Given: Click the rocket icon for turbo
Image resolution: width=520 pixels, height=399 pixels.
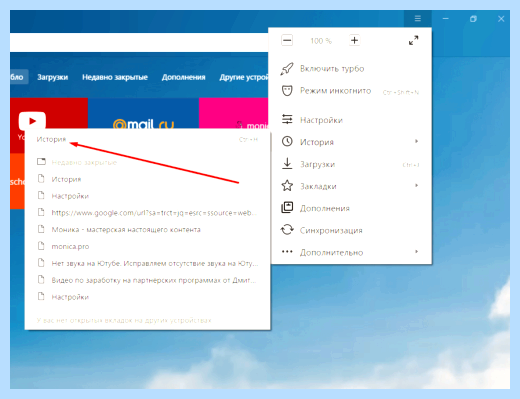Looking at the screenshot, I should click(x=287, y=69).
